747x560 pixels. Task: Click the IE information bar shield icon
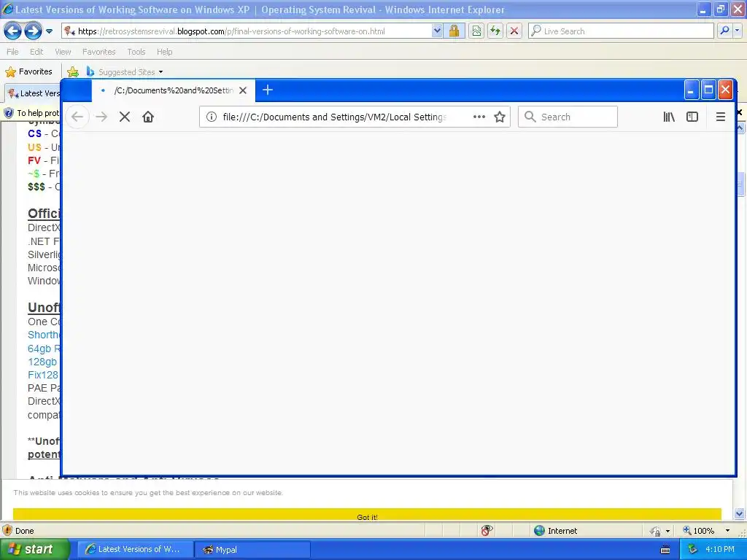pyautogui.click(x=9, y=113)
